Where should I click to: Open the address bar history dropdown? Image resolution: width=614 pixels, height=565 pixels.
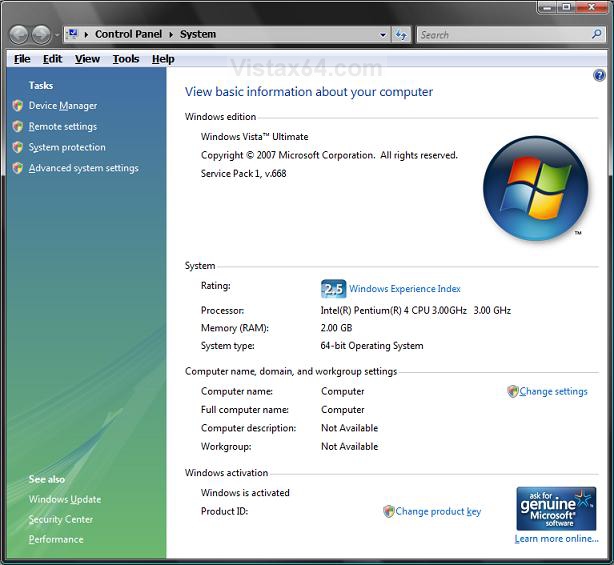tap(383, 35)
